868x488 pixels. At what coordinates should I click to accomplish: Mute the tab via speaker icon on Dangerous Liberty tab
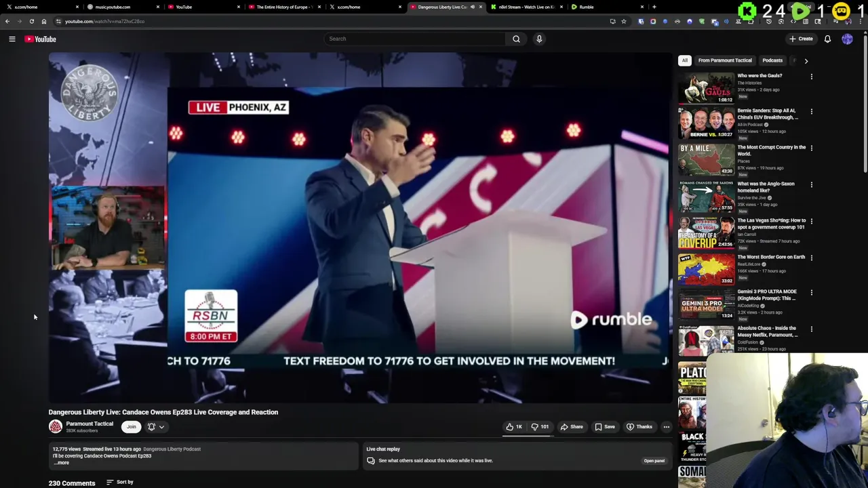(x=473, y=7)
